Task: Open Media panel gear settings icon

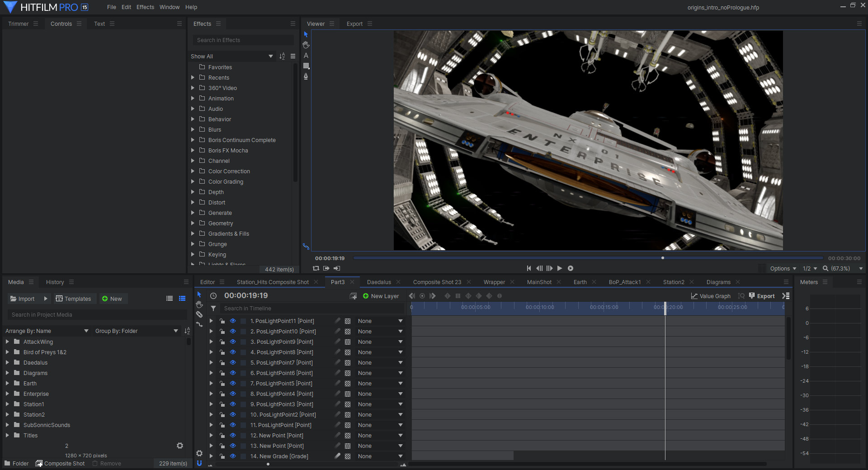Action: (x=180, y=446)
